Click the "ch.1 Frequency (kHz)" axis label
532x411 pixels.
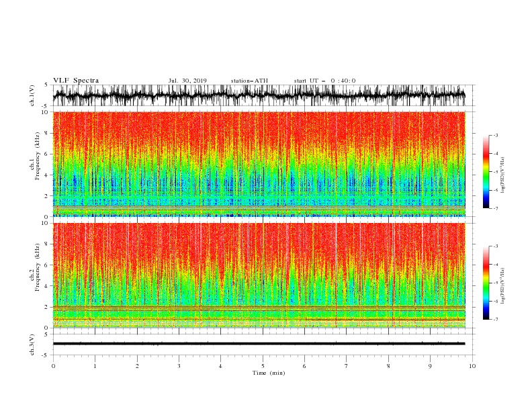35,156
